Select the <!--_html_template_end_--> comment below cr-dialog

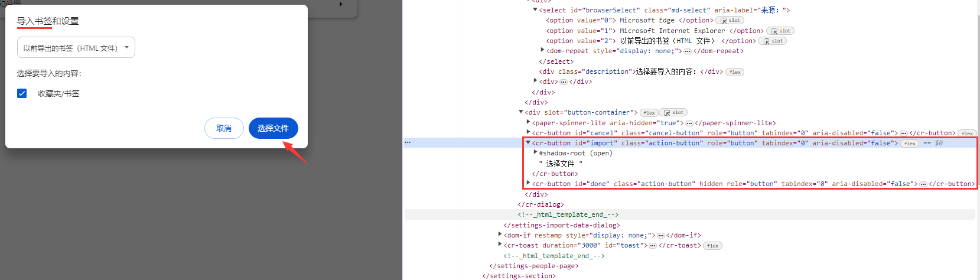coord(568,215)
